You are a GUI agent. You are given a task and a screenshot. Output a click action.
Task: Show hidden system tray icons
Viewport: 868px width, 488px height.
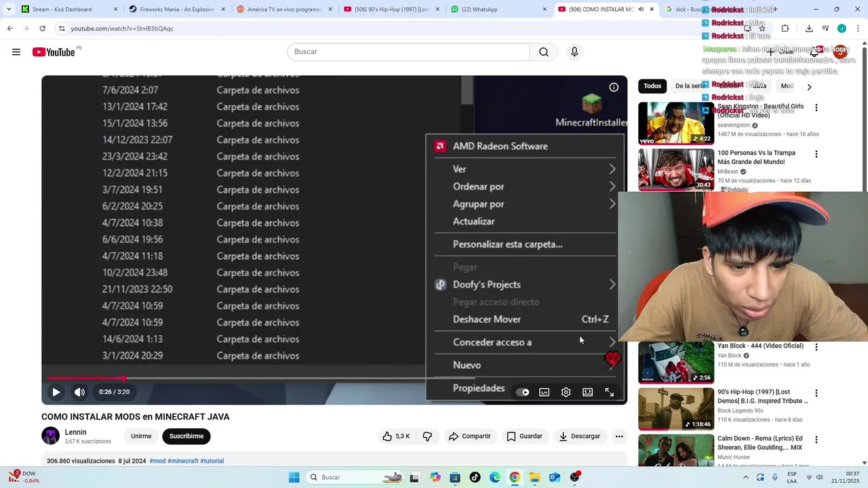coord(747,477)
